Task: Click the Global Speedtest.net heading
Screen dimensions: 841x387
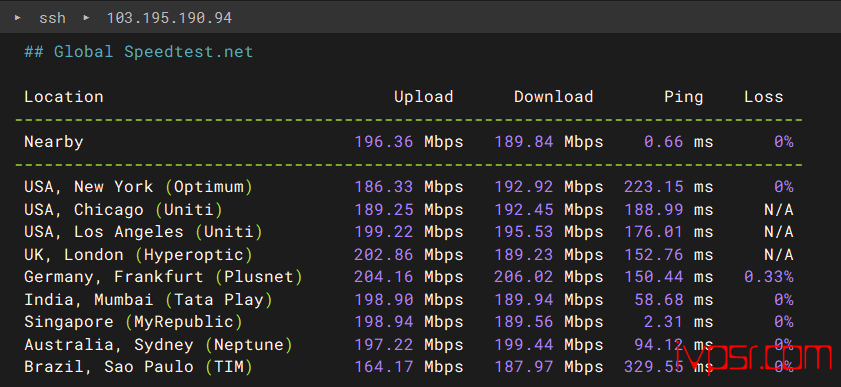Action: tap(138, 52)
